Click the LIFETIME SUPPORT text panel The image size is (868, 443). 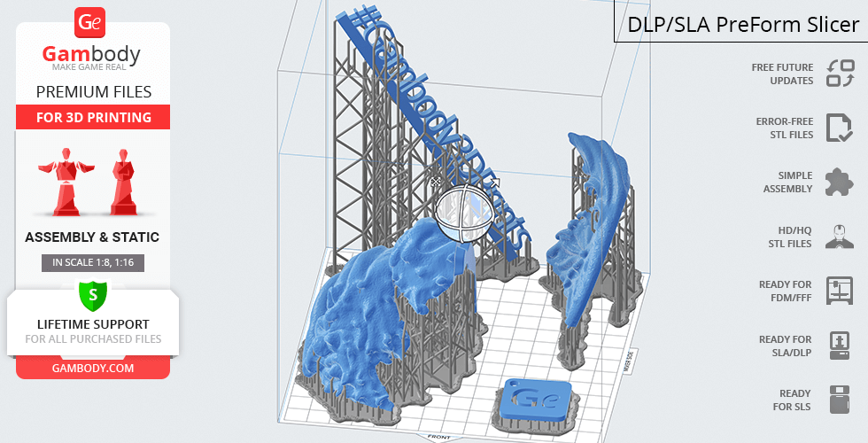coord(93,330)
